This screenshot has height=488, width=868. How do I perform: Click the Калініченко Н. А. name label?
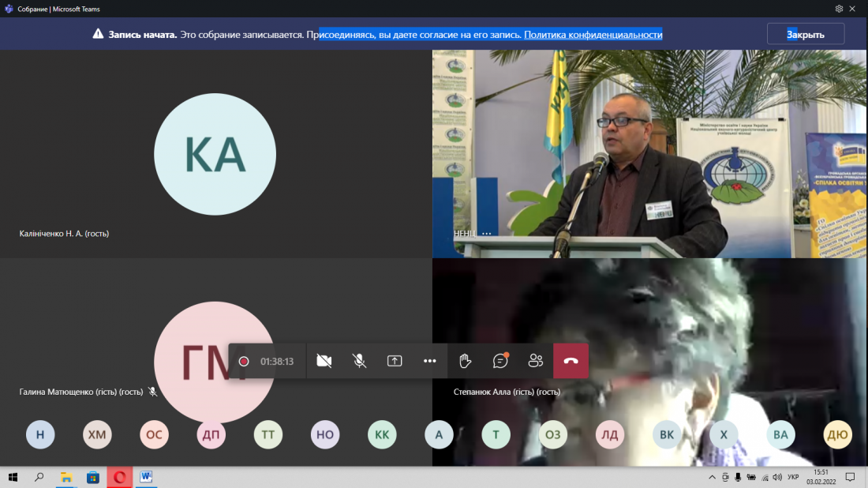[64, 234]
